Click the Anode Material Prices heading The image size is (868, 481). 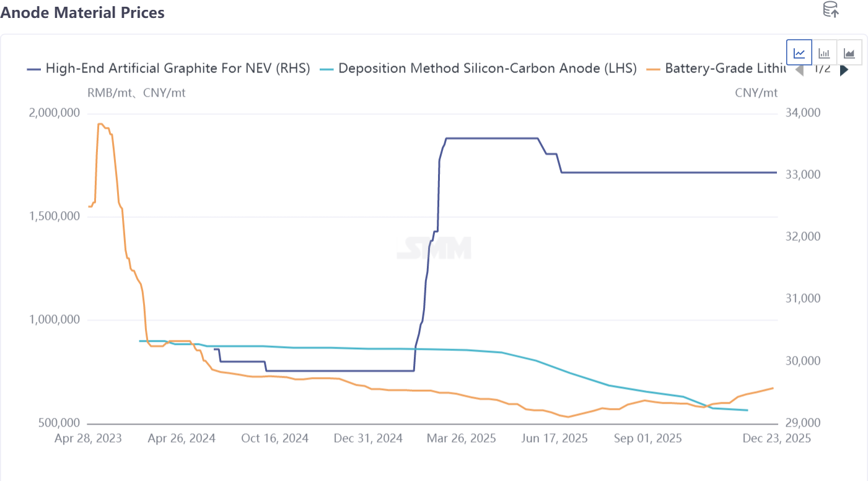click(x=82, y=12)
